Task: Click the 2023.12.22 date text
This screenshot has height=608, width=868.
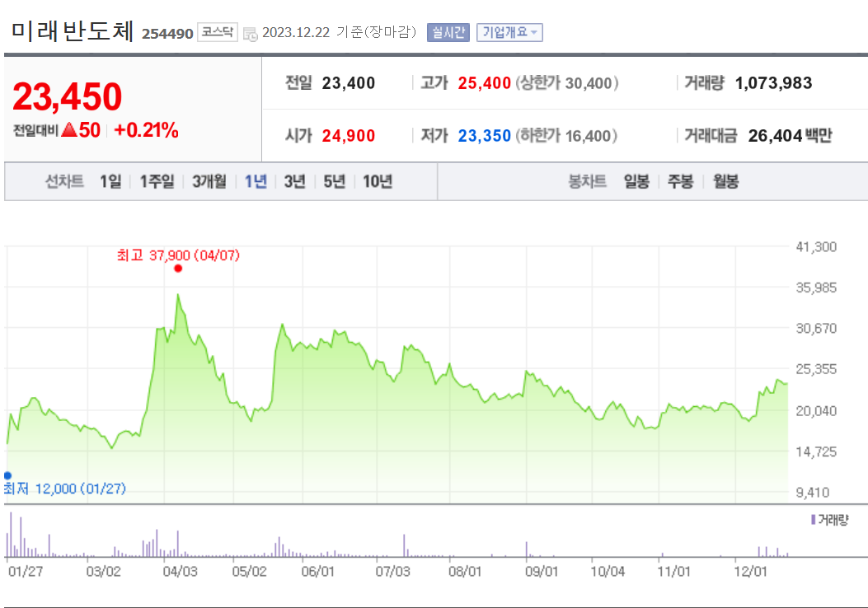Action: point(296,32)
